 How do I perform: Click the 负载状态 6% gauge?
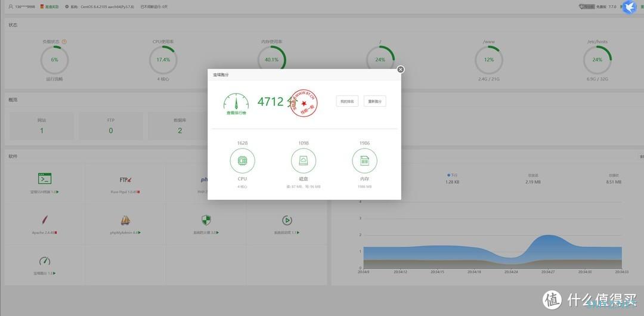click(55, 60)
